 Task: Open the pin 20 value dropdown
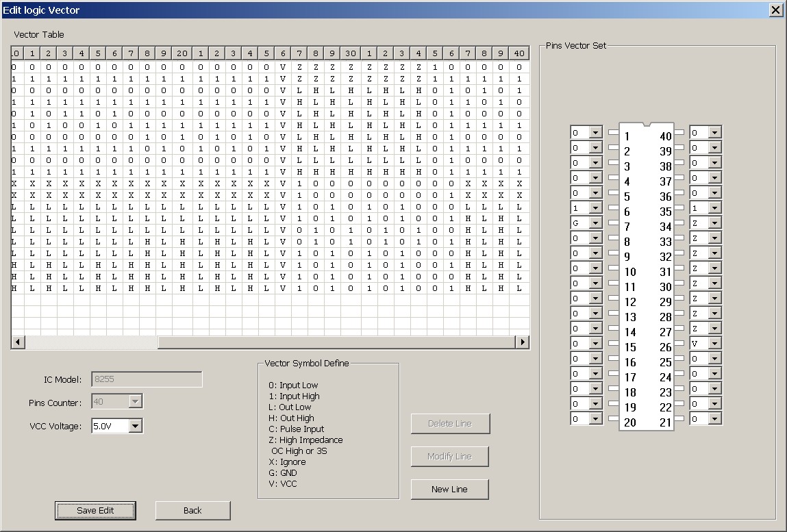point(595,419)
